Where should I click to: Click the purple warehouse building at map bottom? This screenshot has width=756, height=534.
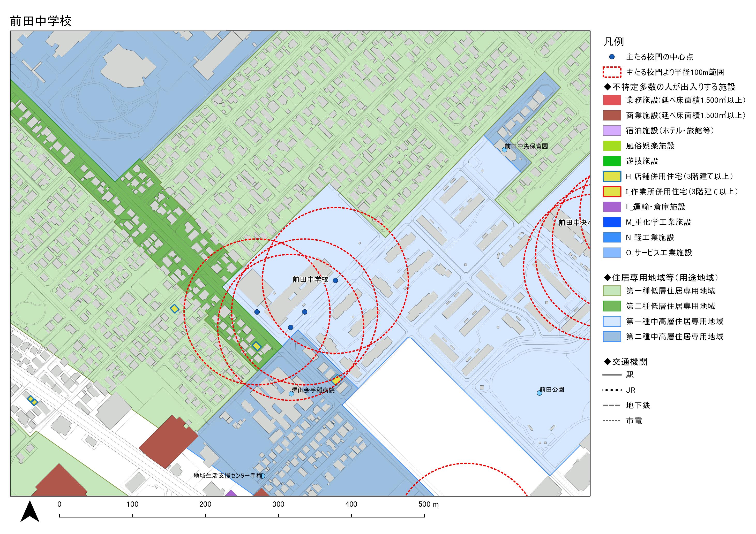(x=231, y=493)
